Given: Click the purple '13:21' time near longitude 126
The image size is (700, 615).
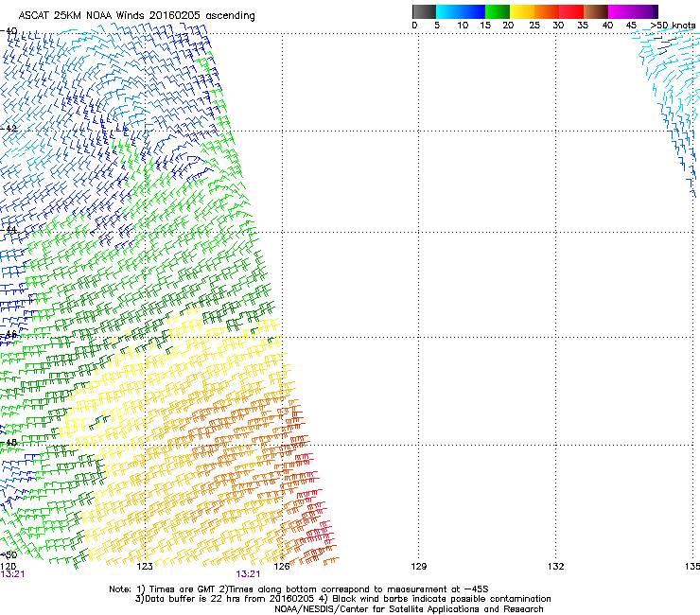Looking at the screenshot, I should 248,574.
